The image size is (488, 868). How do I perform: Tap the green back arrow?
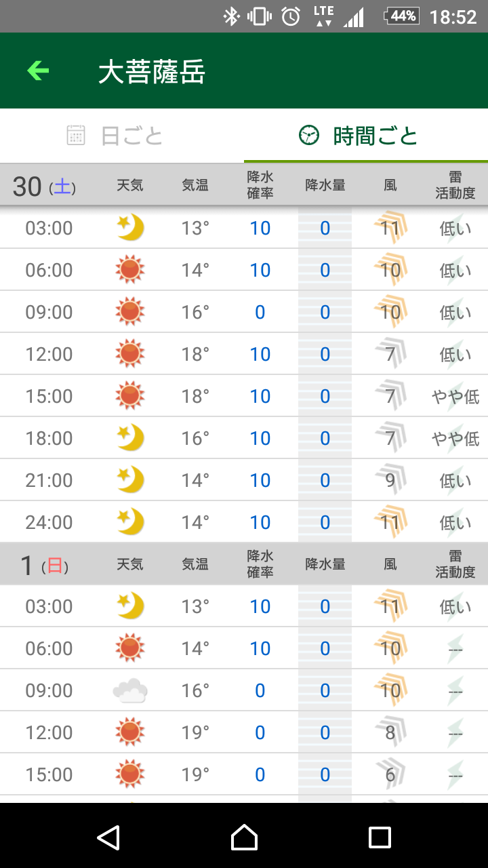(x=38, y=71)
